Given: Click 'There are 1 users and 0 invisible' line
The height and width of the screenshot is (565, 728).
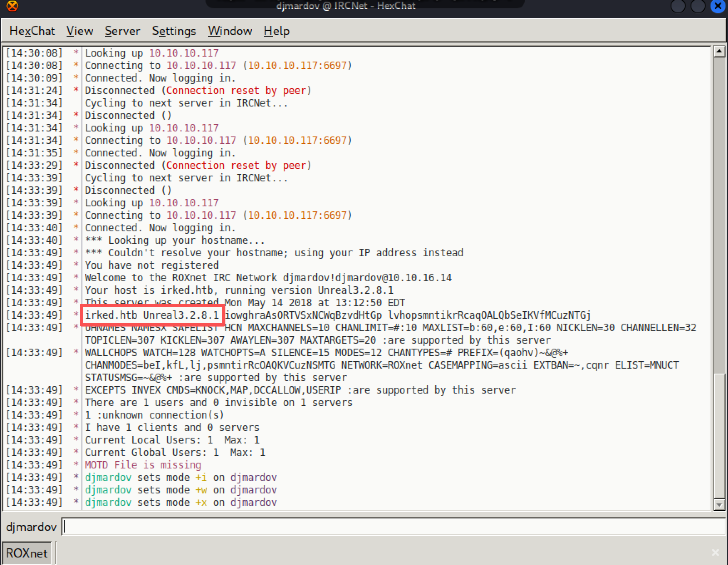Looking at the screenshot, I should click(x=218, y=402).
